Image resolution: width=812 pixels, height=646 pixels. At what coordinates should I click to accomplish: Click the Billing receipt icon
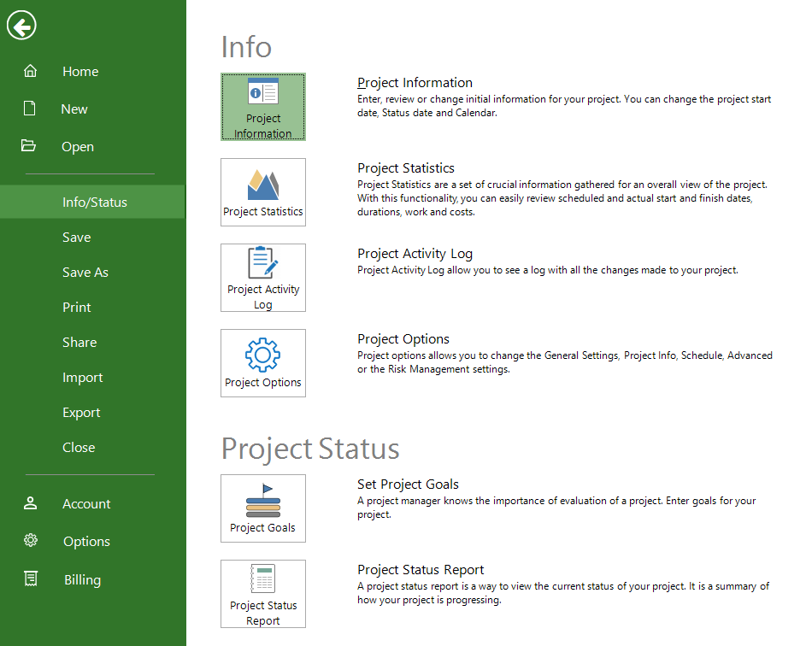tap(31, 579)
